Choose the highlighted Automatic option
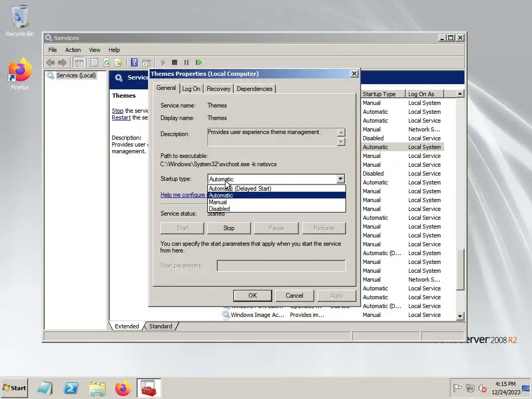The image size is (532, 399). click(x=276, y=195)
